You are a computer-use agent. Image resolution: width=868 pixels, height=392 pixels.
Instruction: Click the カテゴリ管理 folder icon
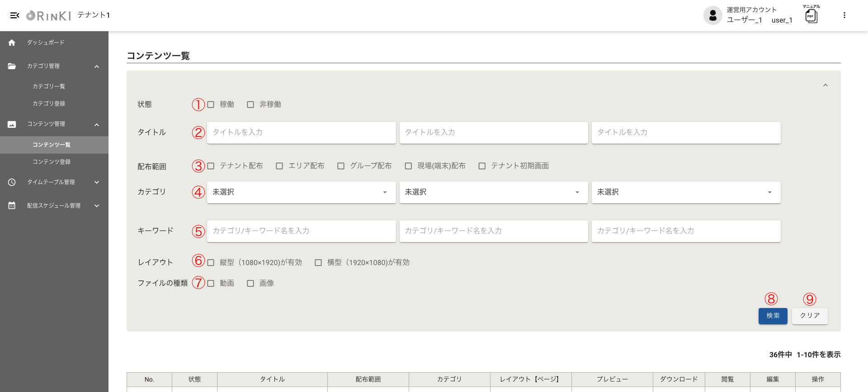12,66
